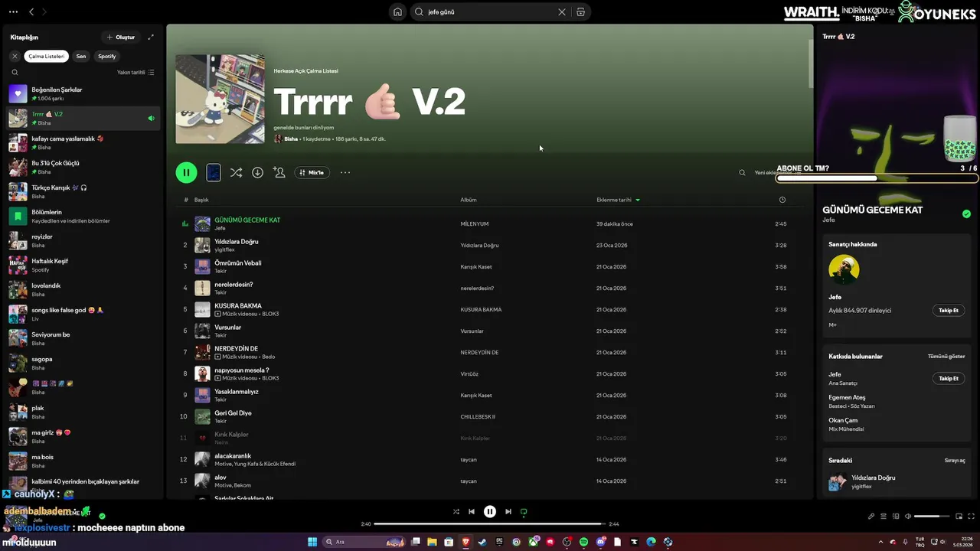Go to the Spotify home icon

click(x=397, y=11)
